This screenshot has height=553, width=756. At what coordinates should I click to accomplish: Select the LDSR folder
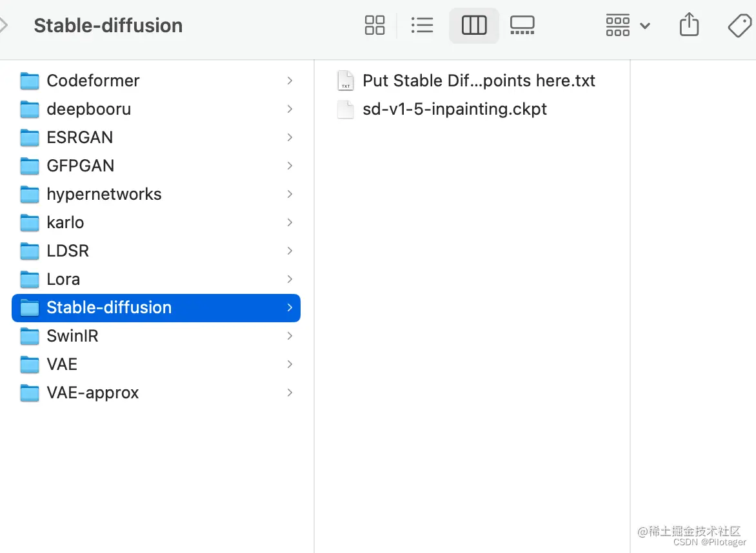tap(155, 251)
